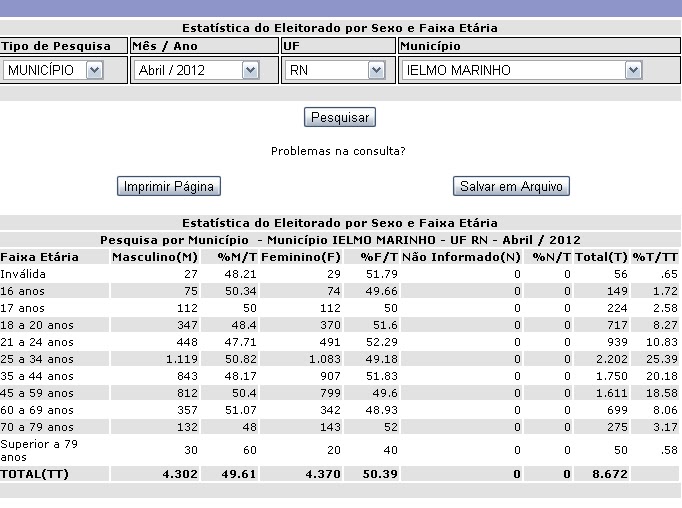Select the value 1.750 total cell
682x508 pixels.
click(612, 376)
